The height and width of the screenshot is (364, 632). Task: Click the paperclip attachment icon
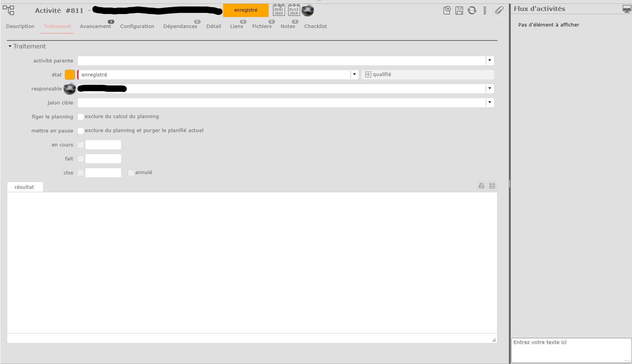(499, 11)
